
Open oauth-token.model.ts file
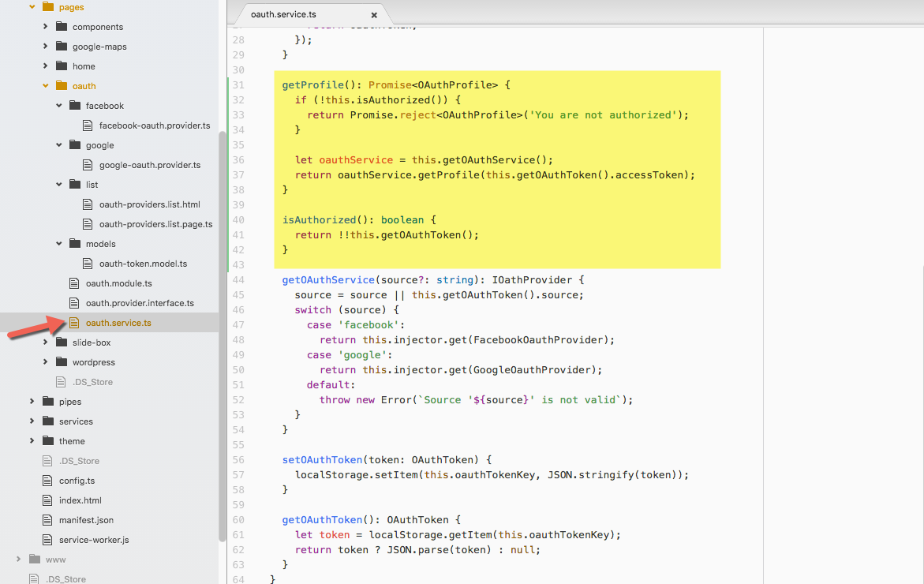[143, 264]
